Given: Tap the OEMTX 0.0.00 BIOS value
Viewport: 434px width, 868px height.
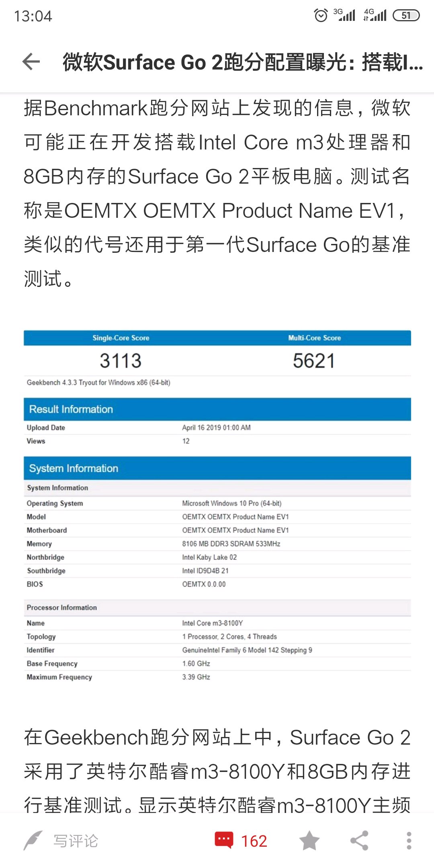Looking at the screenshot, I should tap(204, 584).
